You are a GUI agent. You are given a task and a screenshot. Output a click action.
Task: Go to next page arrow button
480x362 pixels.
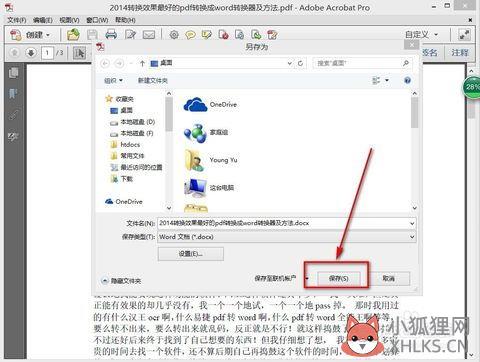tap(31, 53)
